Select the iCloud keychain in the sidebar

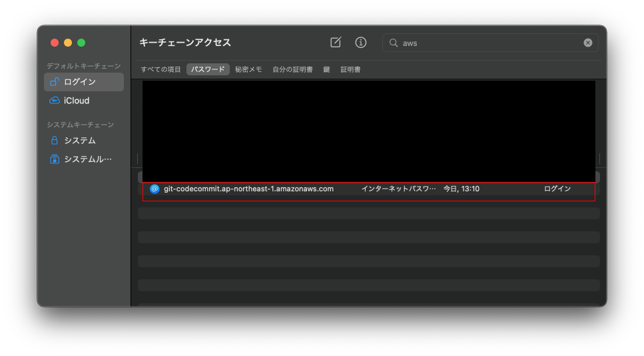pyautogui.click(x=84, y=100)
